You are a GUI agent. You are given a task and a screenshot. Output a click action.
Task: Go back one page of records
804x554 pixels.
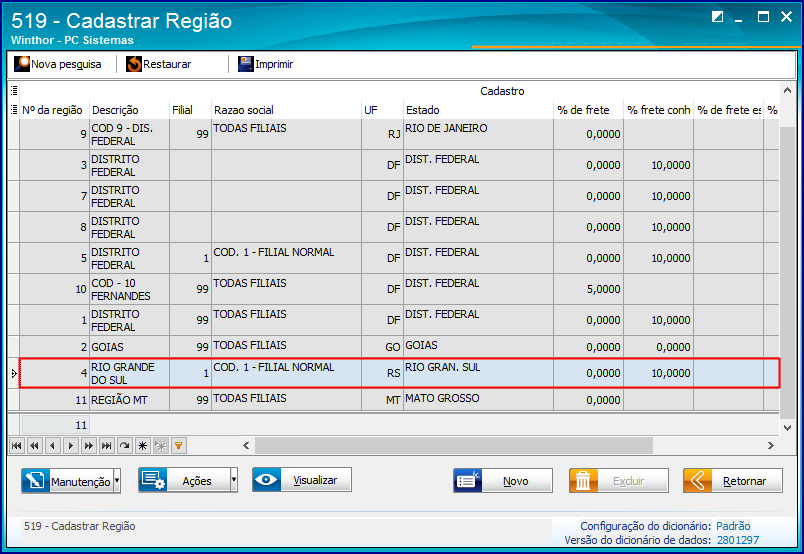[34, 445]
